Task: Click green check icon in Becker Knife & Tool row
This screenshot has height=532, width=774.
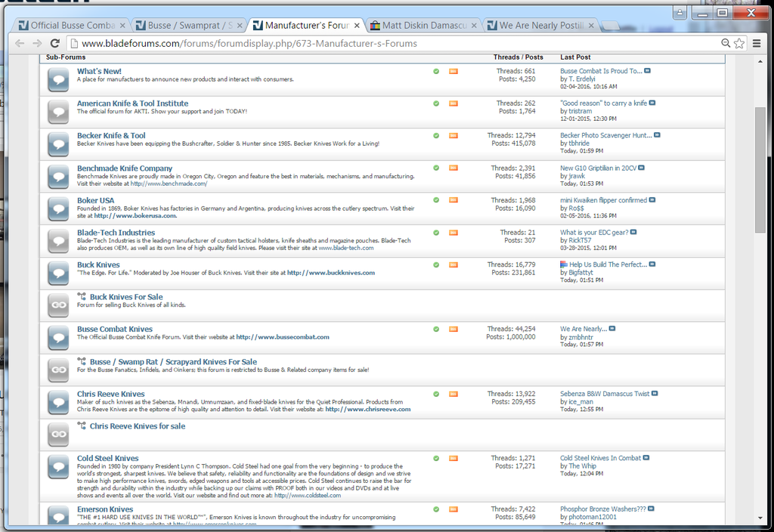Action: click(x=436, y=136)
